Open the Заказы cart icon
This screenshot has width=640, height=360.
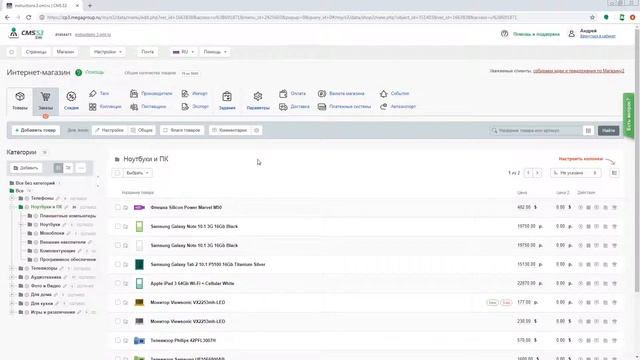[45, 97]
